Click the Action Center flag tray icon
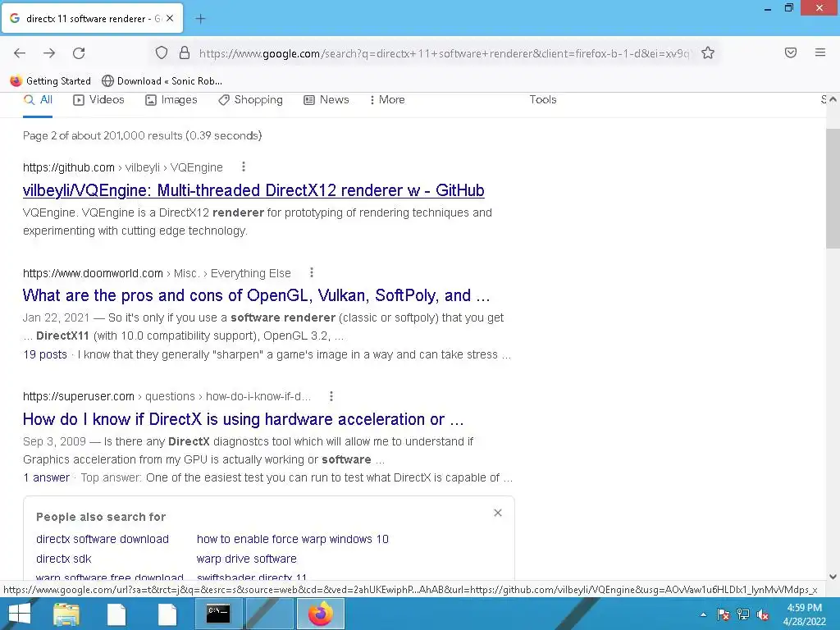This screenshot has width=840, height=630. 724,614
